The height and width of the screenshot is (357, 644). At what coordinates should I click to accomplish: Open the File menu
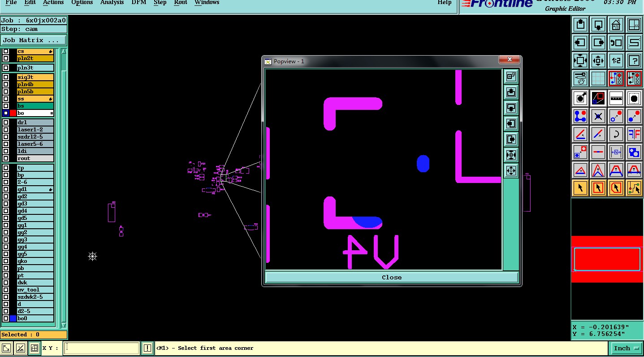coord(11,3)
